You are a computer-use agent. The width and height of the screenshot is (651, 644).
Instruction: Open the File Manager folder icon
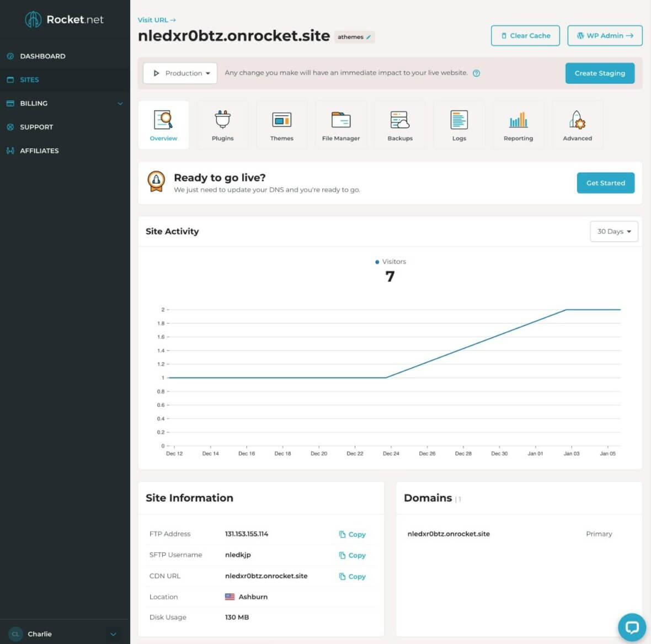click(x=341, y=120)
